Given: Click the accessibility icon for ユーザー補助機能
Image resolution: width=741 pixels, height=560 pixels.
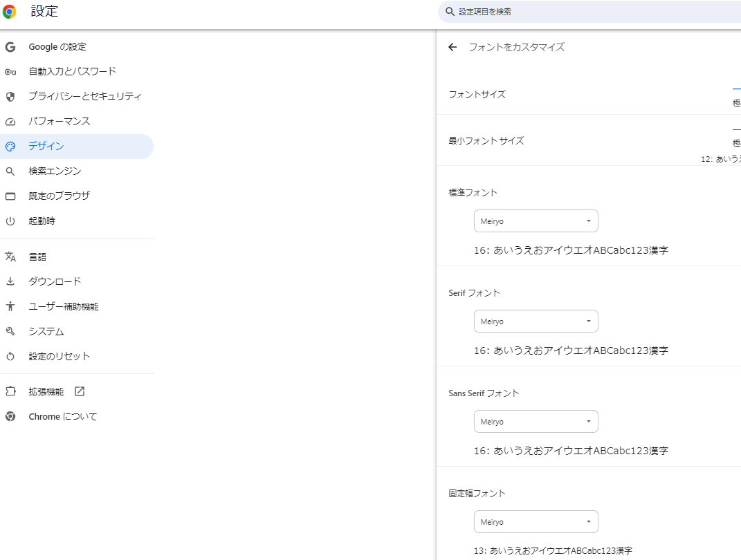Looking at the screenshot, I should pyautogui.click(x=10, y=307).
